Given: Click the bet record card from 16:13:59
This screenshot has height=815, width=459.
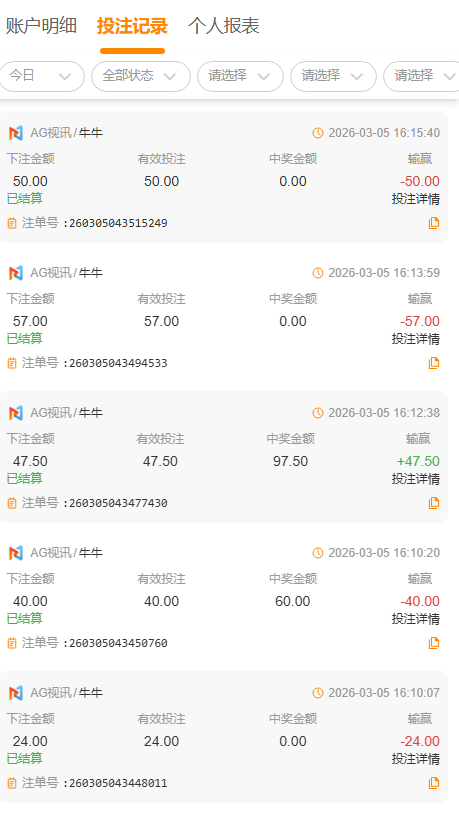Looking at the screenshot, I should click(x=224, y=317).
